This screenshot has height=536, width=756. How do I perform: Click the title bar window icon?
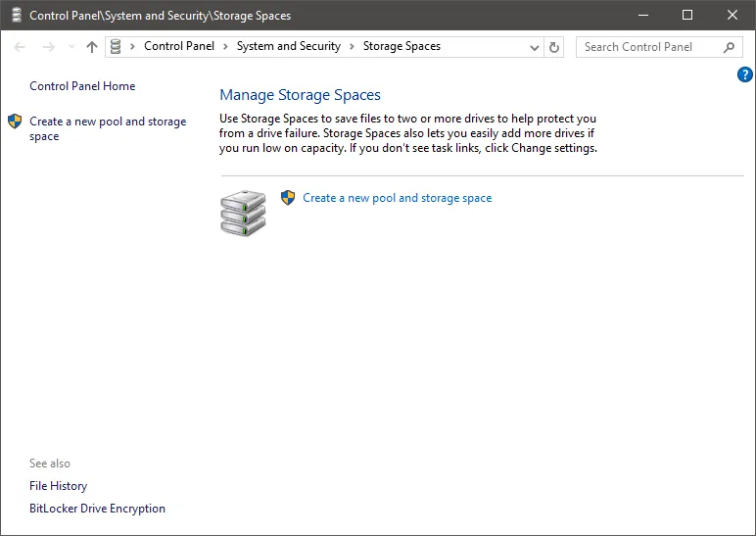click(x=17, y=15)
